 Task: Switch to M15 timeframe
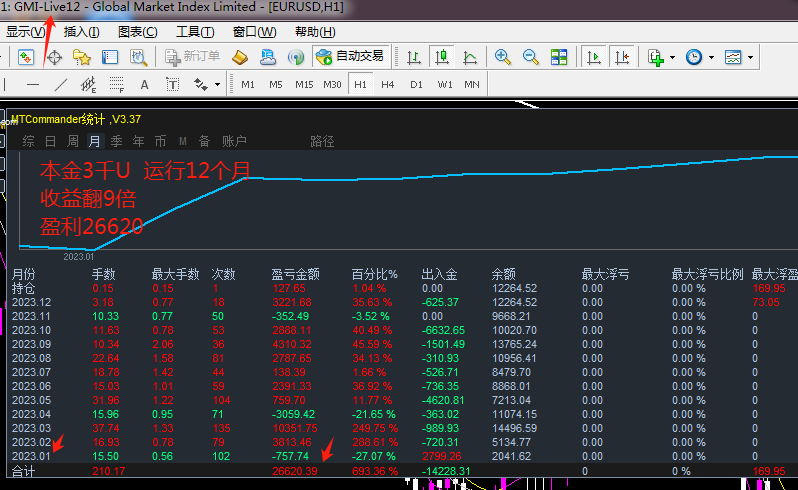pyautogui.click(x=304, y=84)
